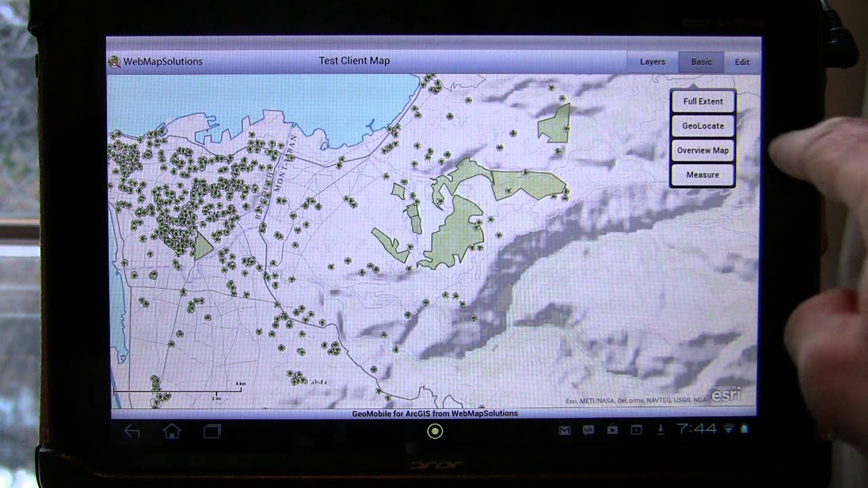The image size is (868, 488).
Task: Tap the small triangular polygon in the city
Action: pyautogui.click(x=203, y=245)
